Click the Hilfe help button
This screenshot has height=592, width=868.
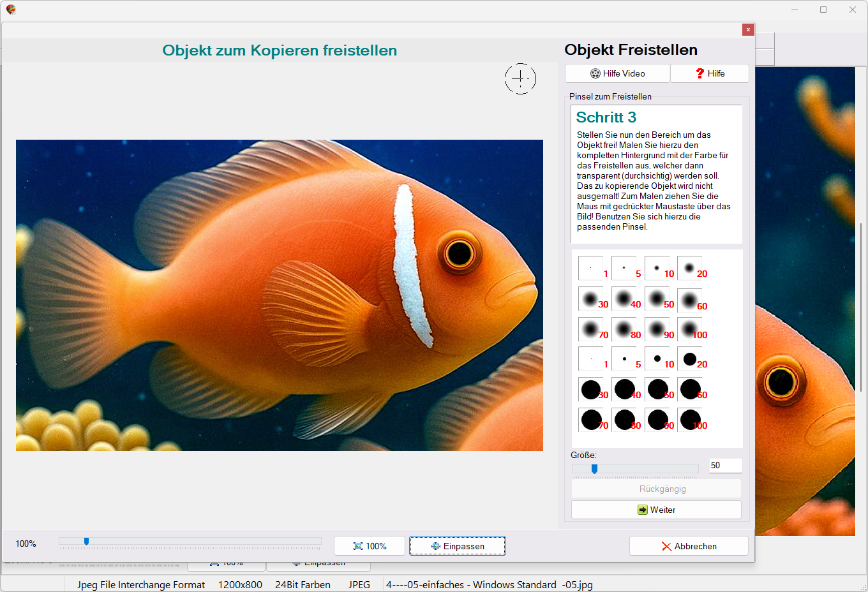click(x=710, y=73)
